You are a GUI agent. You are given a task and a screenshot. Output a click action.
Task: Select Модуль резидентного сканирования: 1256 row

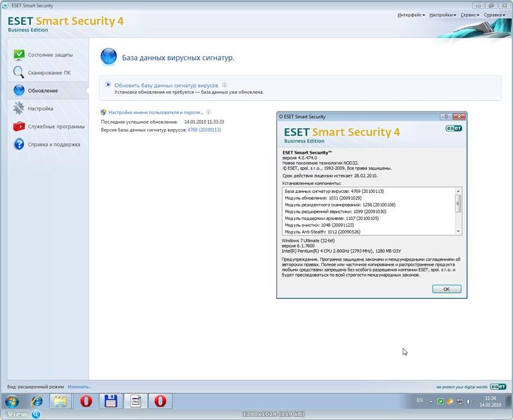coord(340,205)
